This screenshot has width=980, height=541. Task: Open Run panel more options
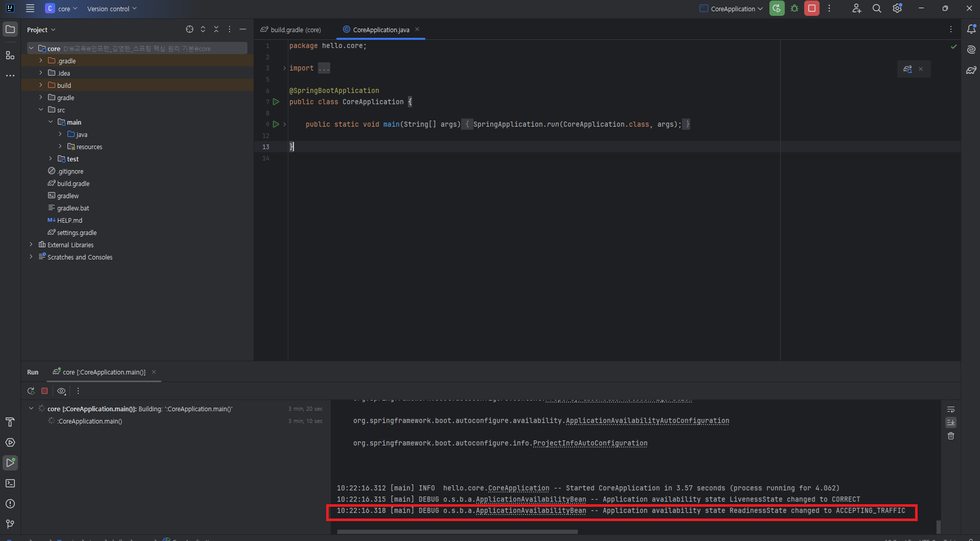point(78,391)
